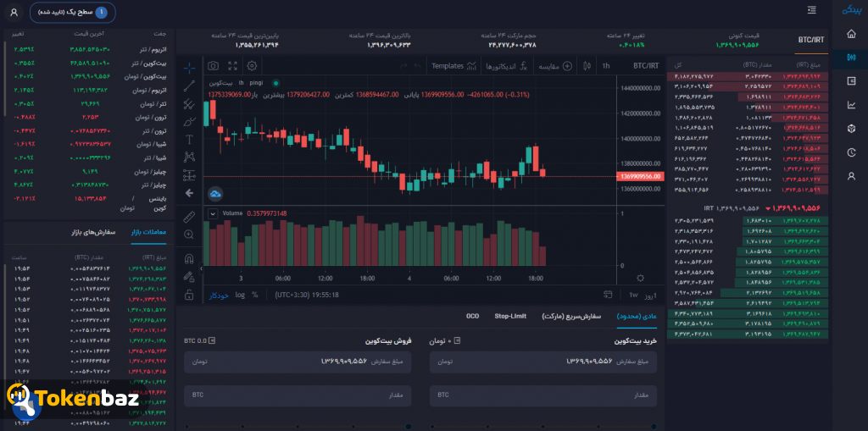Toggle lock all drawing tools
This screenshot has height=431, width=868.
[x=189, y=295]
